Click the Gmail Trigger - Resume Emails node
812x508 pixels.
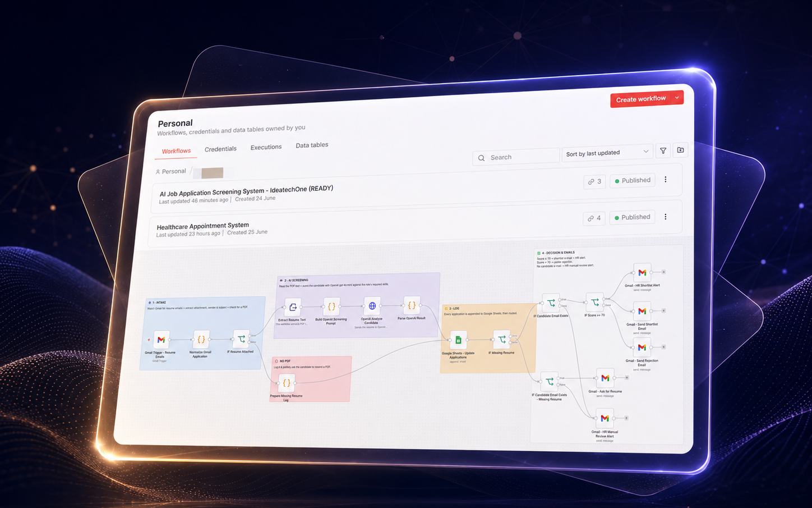tap(161, 340)
